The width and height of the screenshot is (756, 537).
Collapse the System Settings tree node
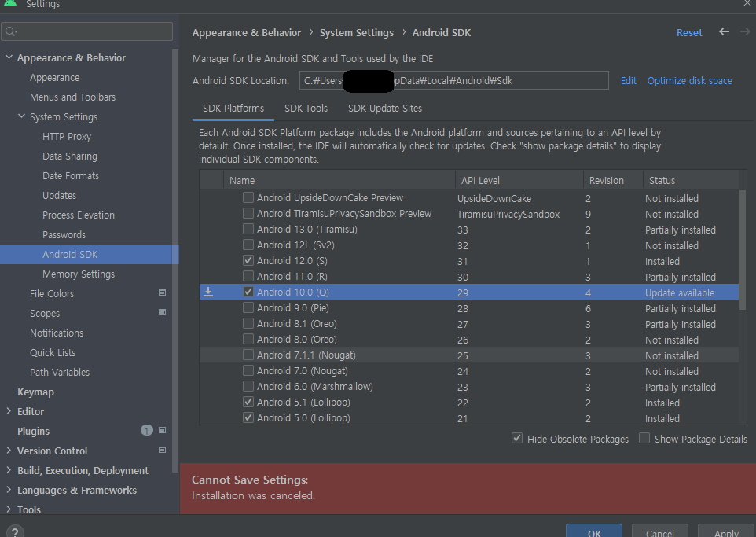[x=21, y=116]
